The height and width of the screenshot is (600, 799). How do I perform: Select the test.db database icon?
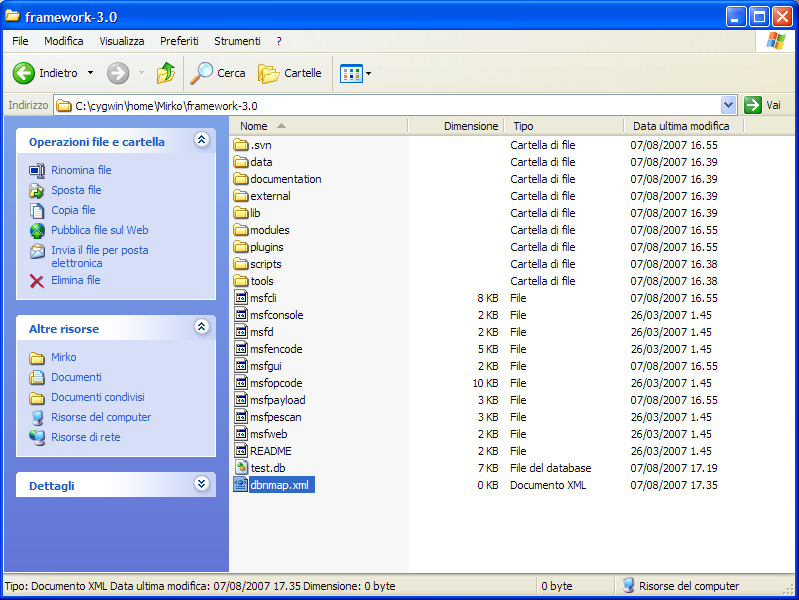[x=241, y=467]
